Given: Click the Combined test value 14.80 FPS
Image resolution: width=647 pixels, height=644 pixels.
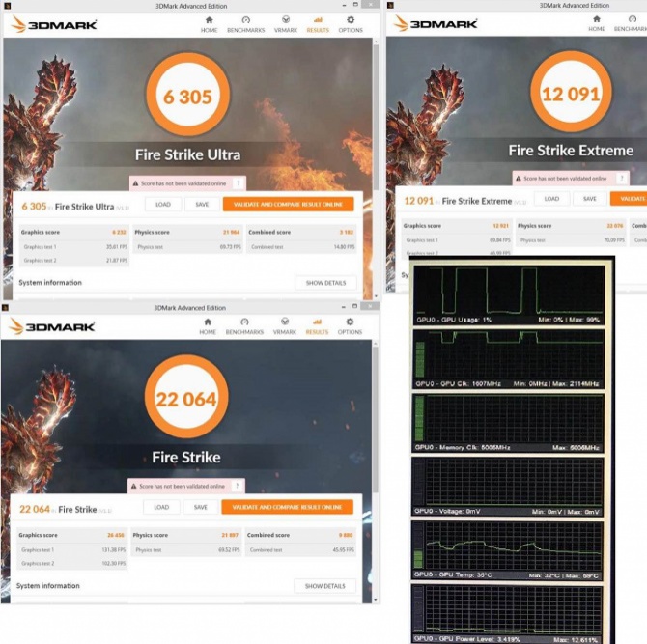Looking at the screenshot, I should click(344, 247).
